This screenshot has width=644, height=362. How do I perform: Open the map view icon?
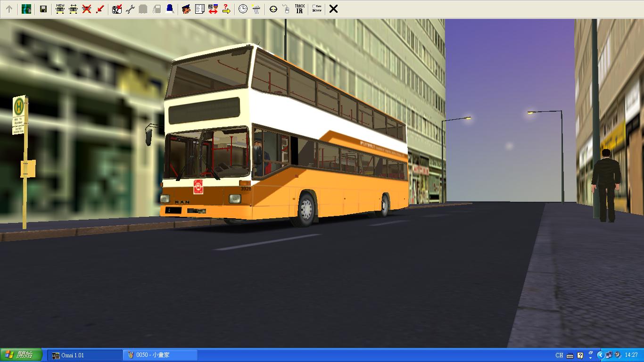click(x=26, y=9)
